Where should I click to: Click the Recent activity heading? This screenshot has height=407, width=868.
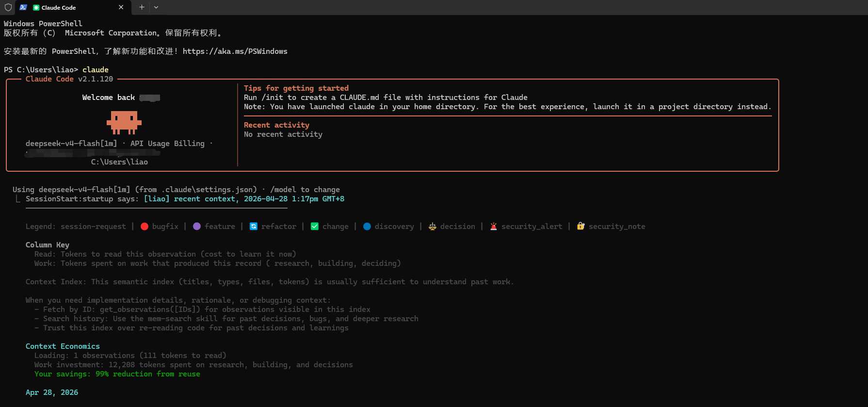(276, 125)
